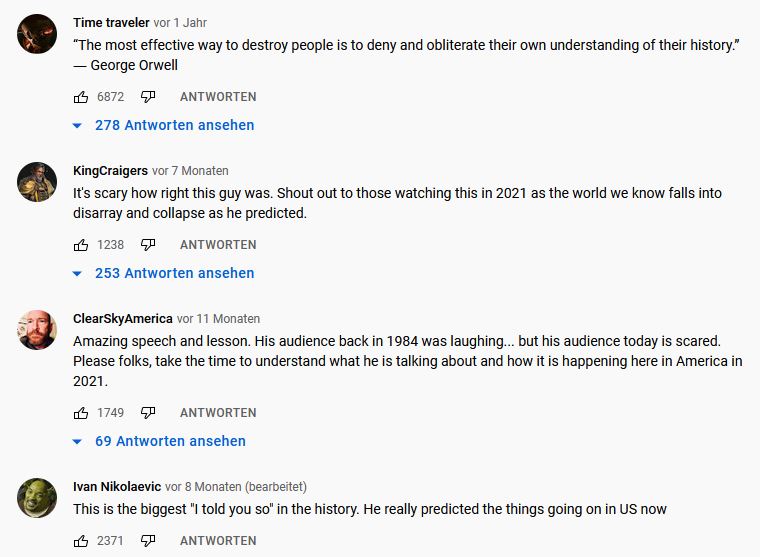Open KingCraigers' profile picture

[x=37, y=182]
